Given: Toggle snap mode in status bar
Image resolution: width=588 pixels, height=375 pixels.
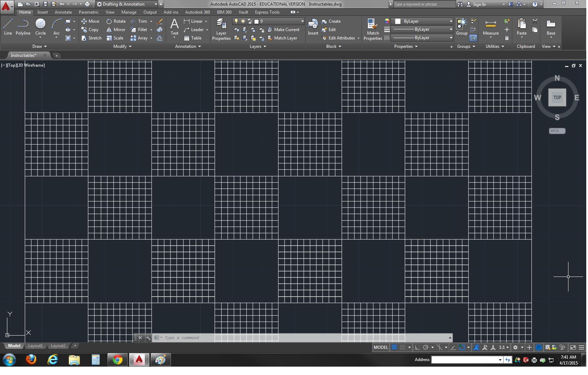Looking at the screenshot, I should 402,347.
